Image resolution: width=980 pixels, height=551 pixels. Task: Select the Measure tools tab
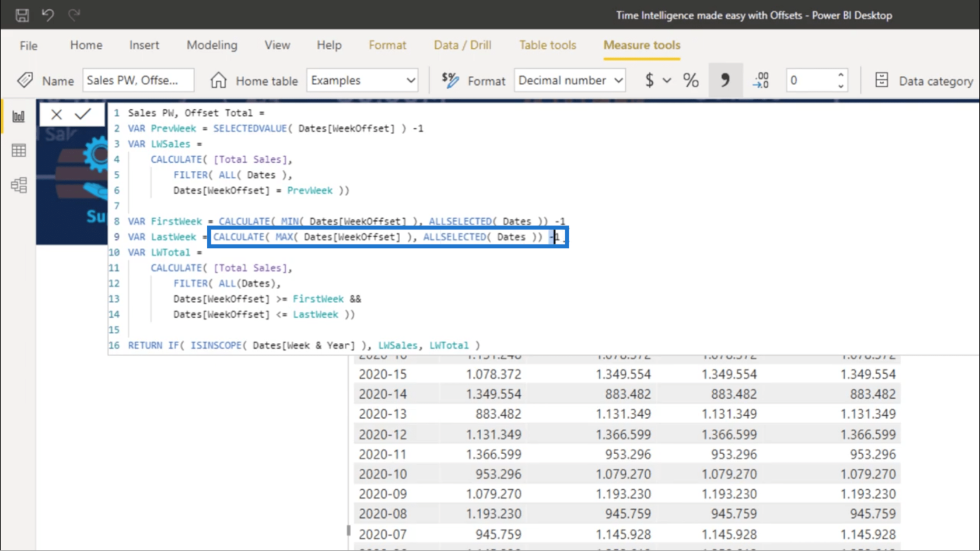(x=642, y=45)
